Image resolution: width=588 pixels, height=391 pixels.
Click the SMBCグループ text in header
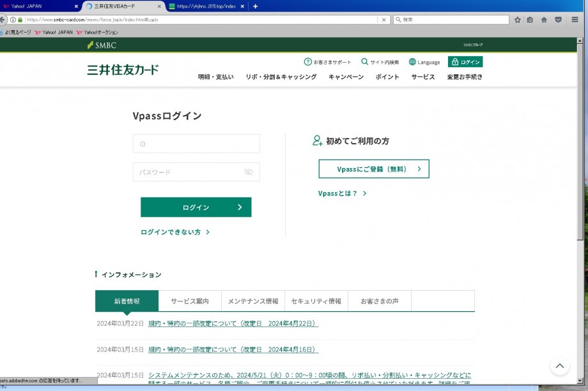473,45
